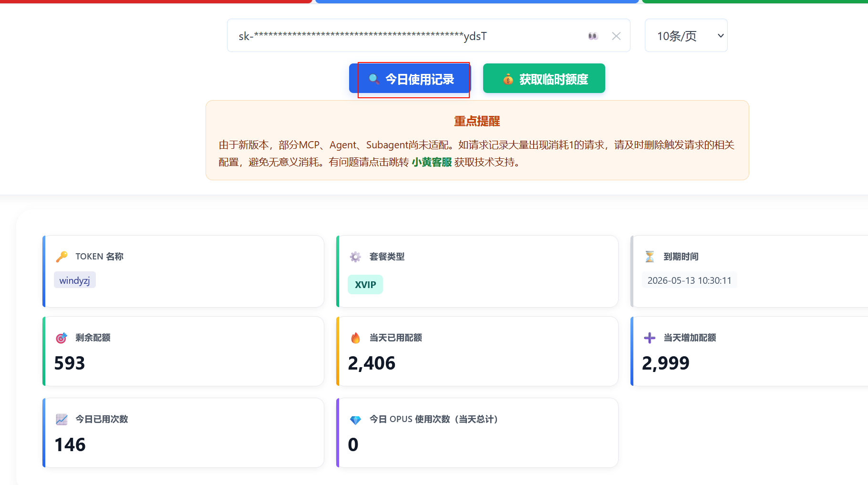Click the 套餐类型 card label

[387, 257]
